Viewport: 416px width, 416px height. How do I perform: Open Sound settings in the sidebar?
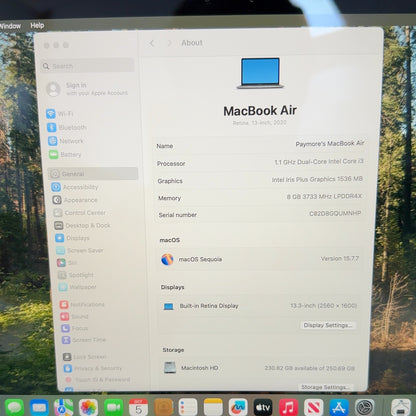[74, 316]
